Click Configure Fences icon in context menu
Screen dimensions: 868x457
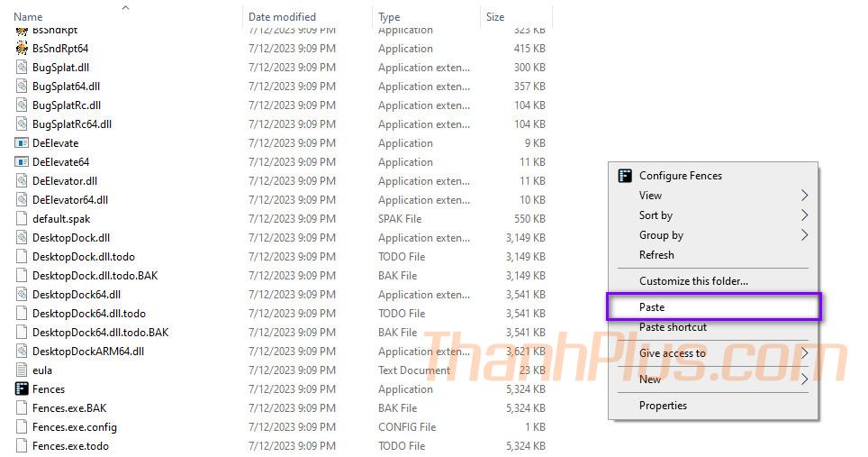click(x=625, y=176)
